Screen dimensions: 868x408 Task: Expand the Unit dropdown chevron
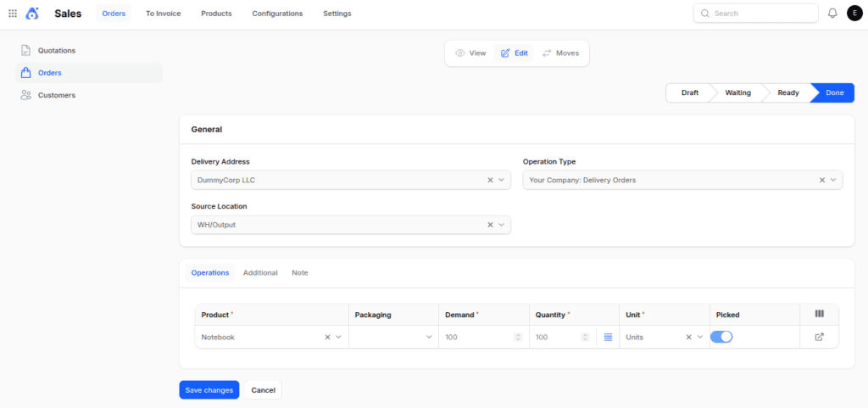click(x=700, y=337)
